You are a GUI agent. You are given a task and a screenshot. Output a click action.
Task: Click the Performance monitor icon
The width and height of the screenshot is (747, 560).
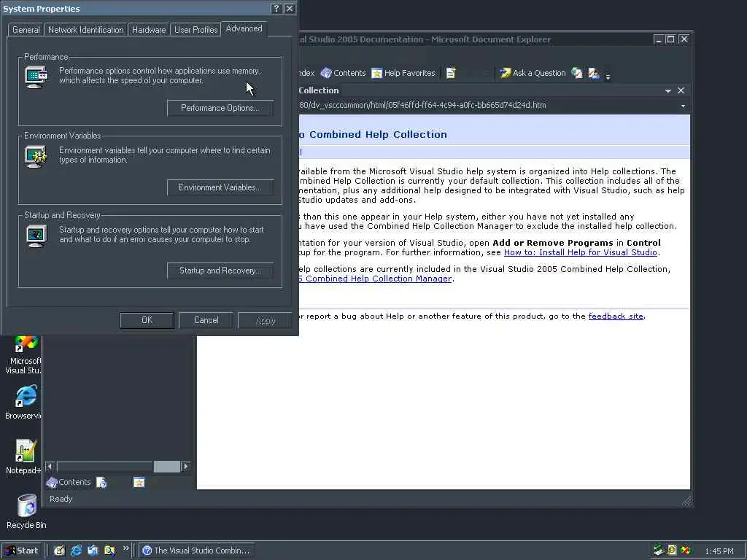click(36, 77)
